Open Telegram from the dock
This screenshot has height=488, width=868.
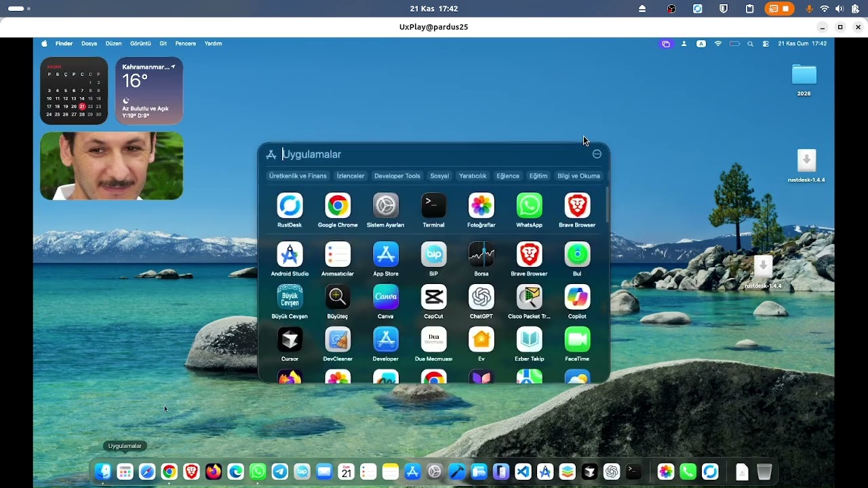pos(280,472)
